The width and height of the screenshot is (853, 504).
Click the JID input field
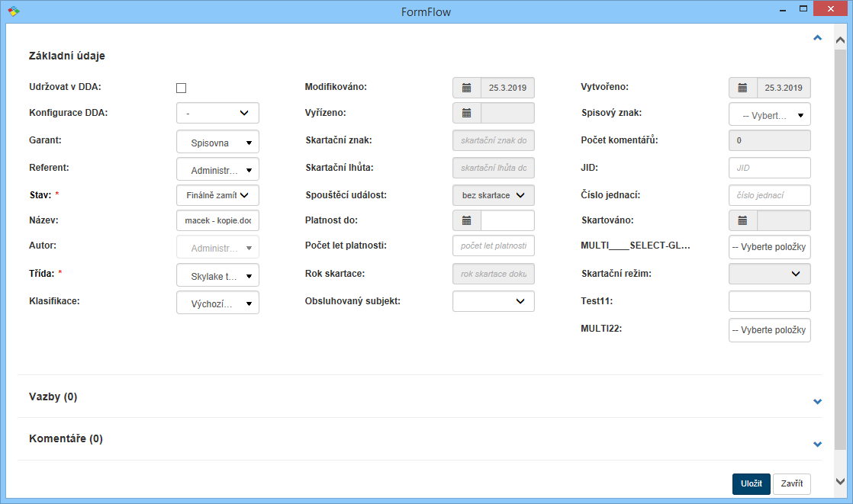click(769, 168)
